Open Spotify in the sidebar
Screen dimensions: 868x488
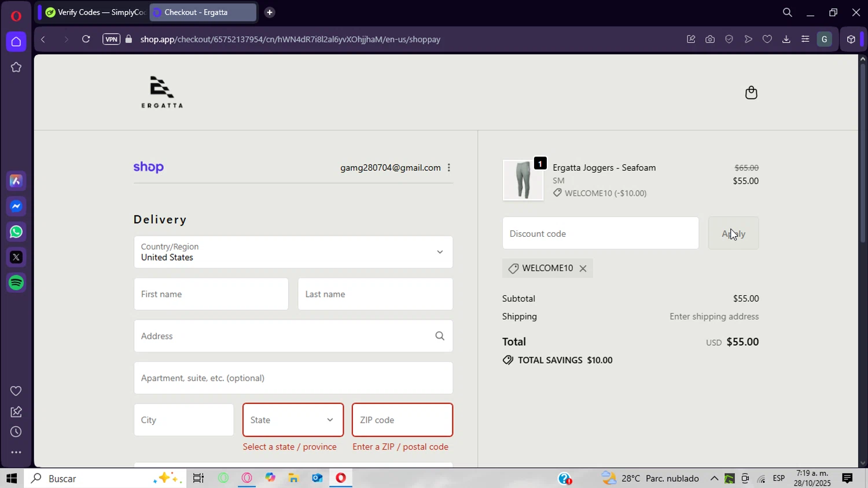tap(16, 283)
